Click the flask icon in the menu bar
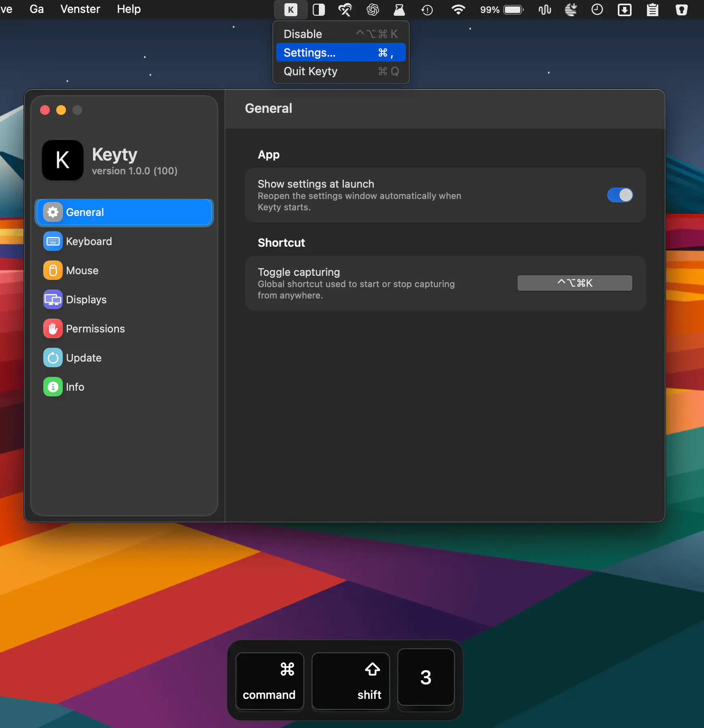704x728 pixels. coord(399,10)
